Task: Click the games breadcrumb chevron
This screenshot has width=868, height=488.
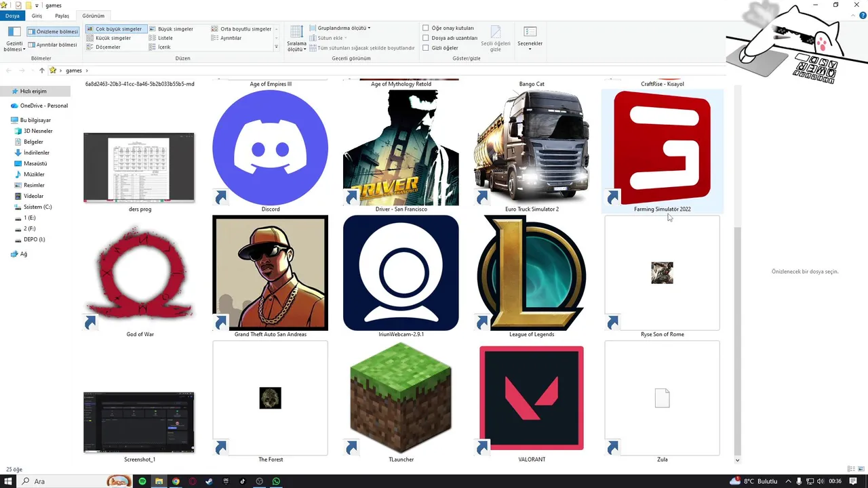Action: coord(87,70)
